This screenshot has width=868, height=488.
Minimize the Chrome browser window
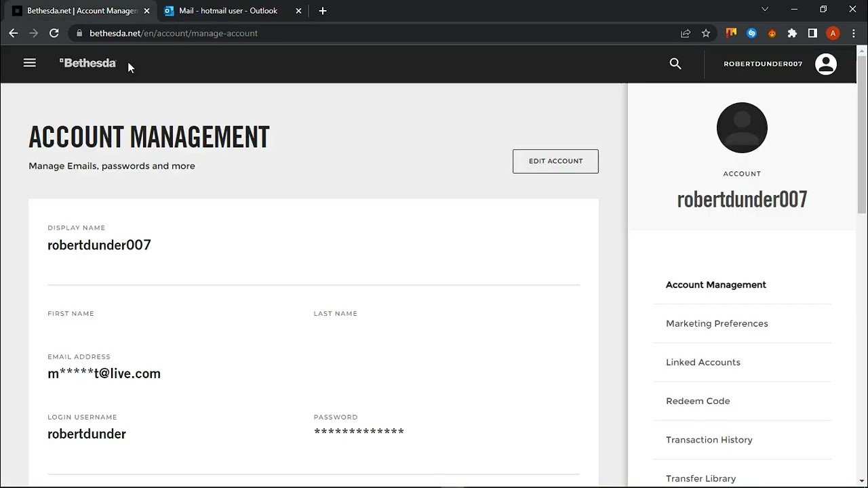point(794,9)
